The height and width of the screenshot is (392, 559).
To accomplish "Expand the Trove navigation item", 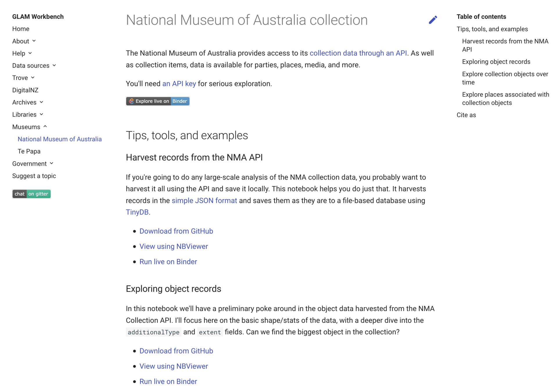I will pos(33,78).
